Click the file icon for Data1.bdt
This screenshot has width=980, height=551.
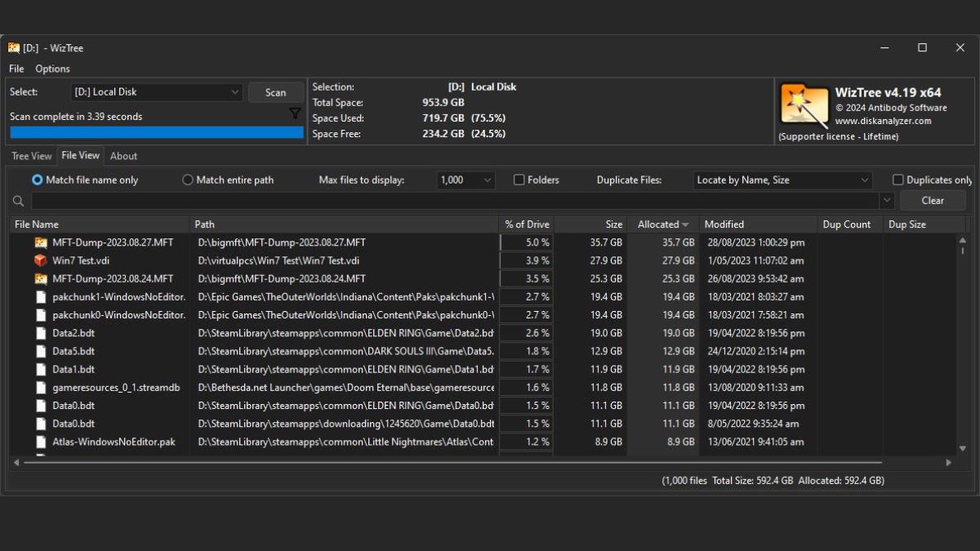point(41,369)
